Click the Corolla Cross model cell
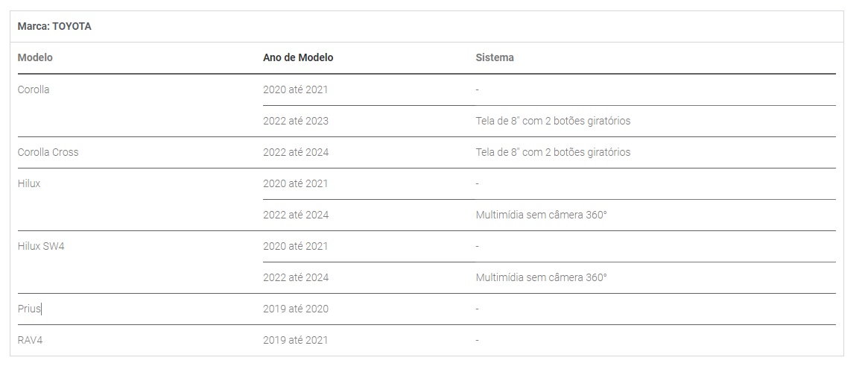 click(x=48, y=152)
